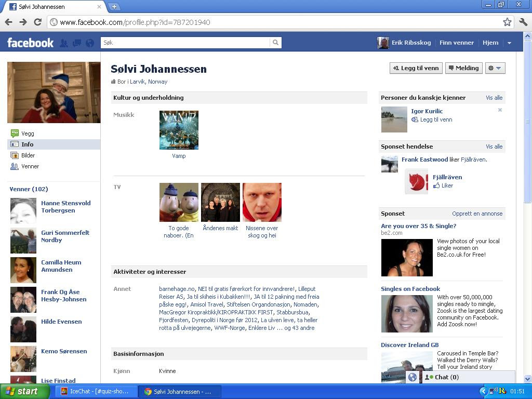Open Camilla Heum Amundsen profile
Viewport: 532px width, 399px height.
[x=61, y=265]
